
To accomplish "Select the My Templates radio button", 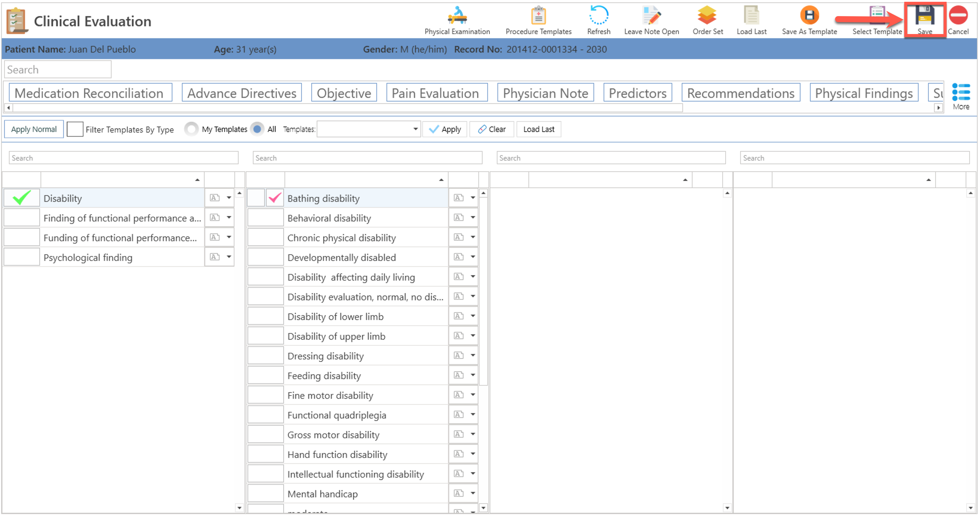I will tap(191, 130).
